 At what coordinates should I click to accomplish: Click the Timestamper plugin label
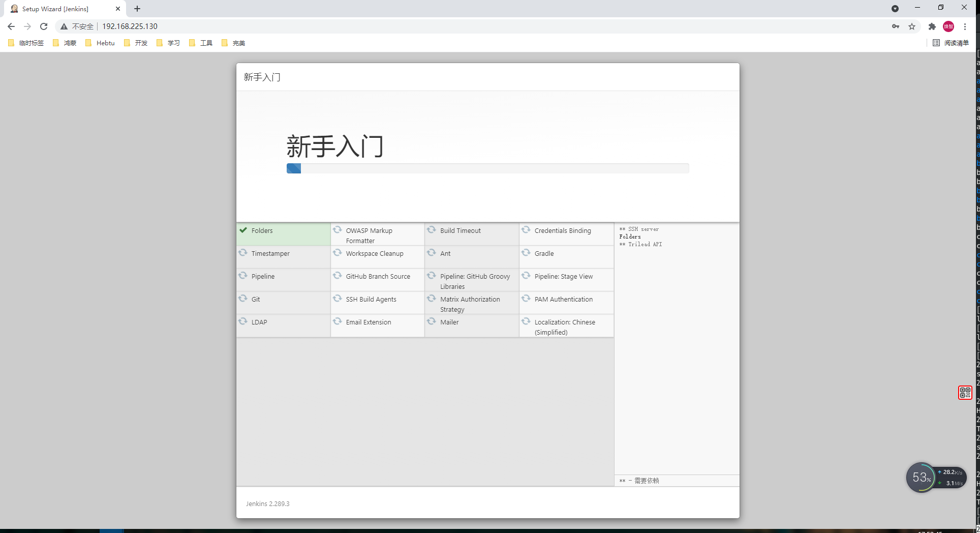[x=270, y=253]
